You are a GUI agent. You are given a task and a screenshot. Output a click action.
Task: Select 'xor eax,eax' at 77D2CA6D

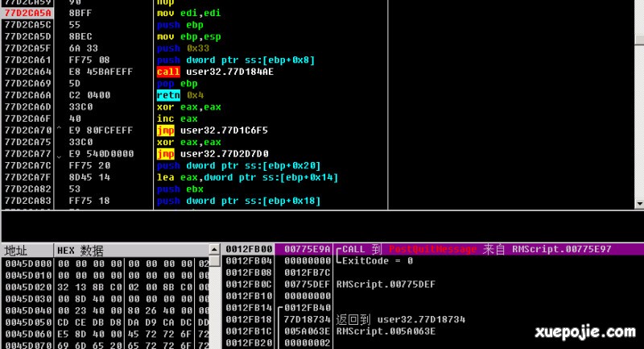(x=188, y=107)
